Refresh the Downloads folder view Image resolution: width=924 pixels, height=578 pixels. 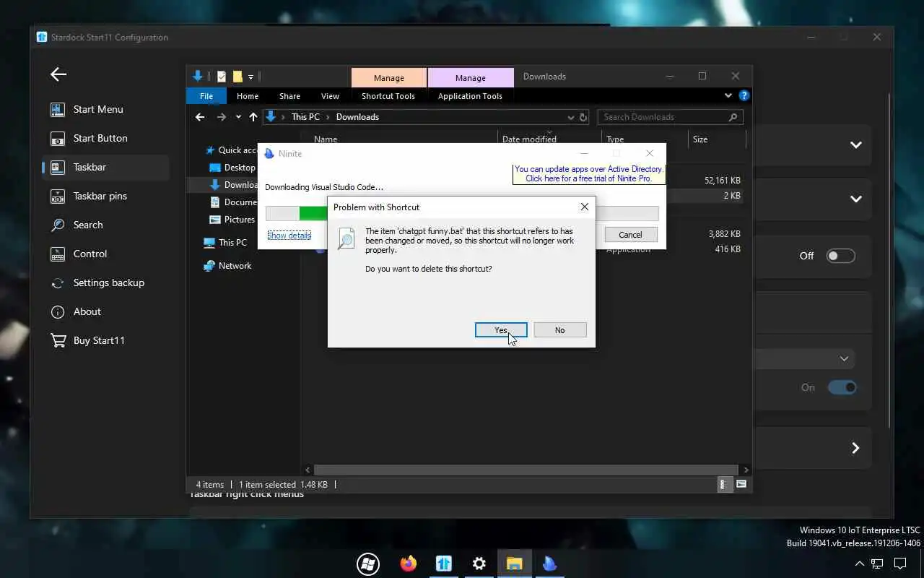coord(583,117)
